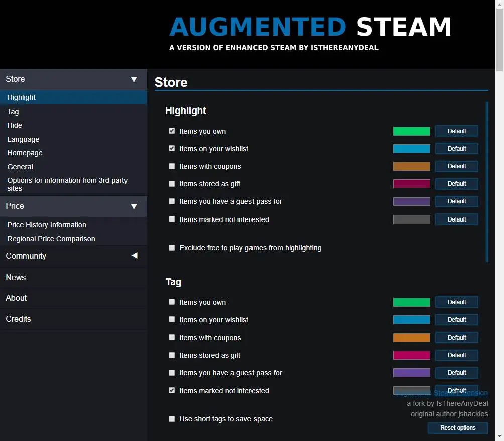Collapse the Store section arrow

click(134, 79)
